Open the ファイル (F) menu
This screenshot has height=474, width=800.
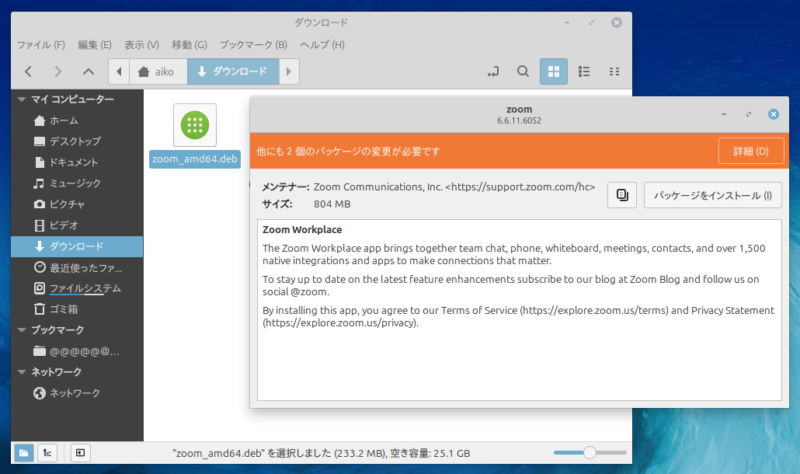click(41, 45)
